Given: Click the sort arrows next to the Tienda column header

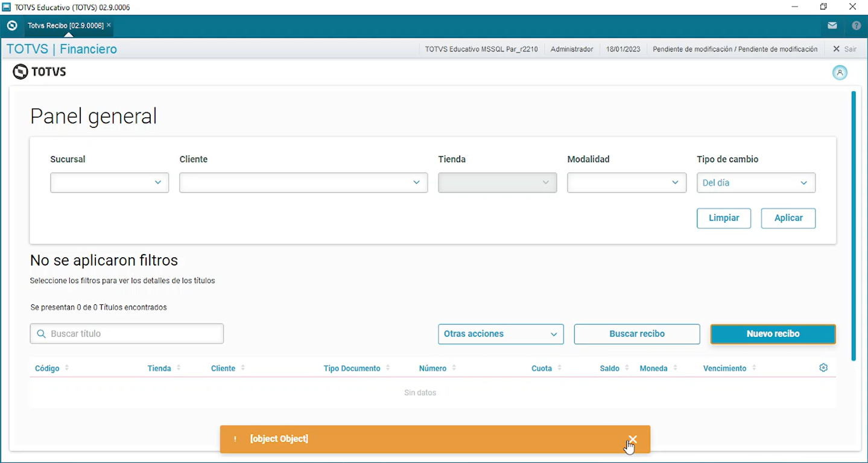Looking at the screenshot, I should tap(179, 368).
